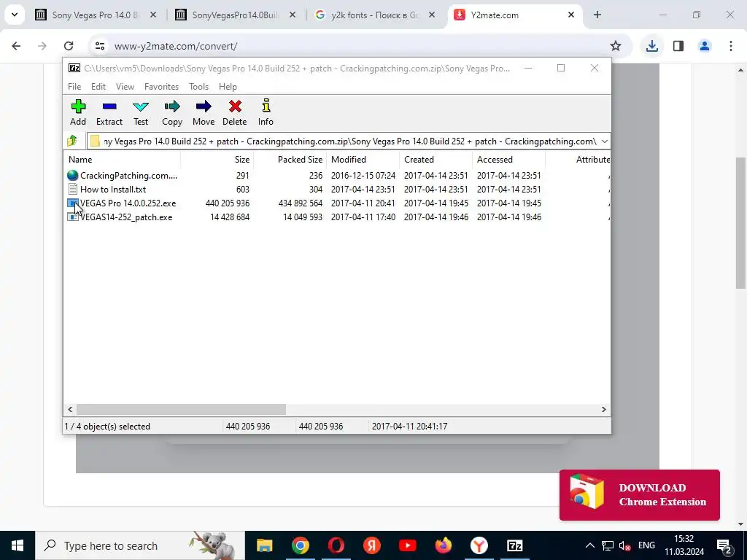This screenshot has height=560, width=747.
Task: Open the Tools menu
Action: tap(198, 87)
